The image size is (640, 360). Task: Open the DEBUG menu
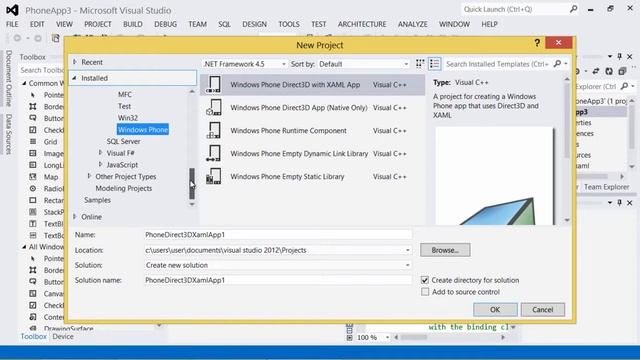coord(165,24)
